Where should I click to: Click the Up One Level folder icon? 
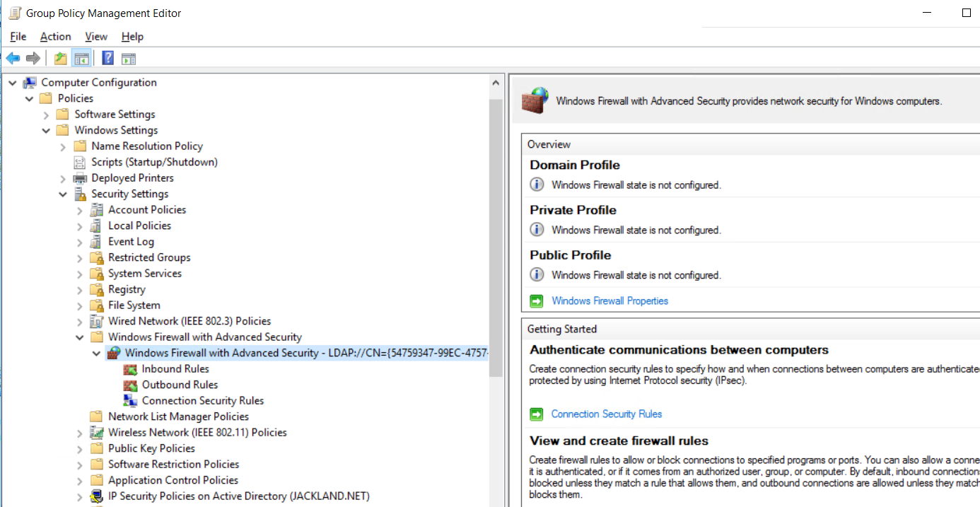pos(61,58)
